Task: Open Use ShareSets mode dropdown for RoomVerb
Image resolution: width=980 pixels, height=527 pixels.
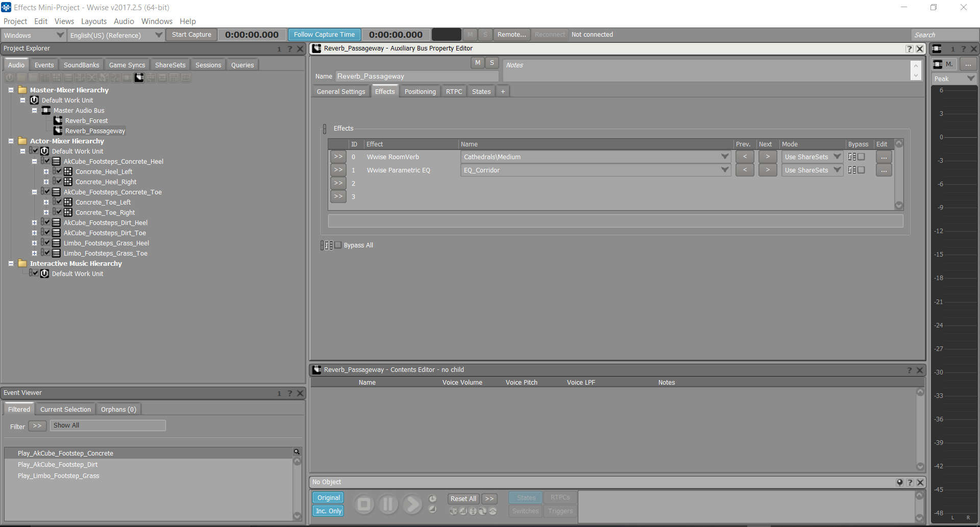Action: [812, 157]
